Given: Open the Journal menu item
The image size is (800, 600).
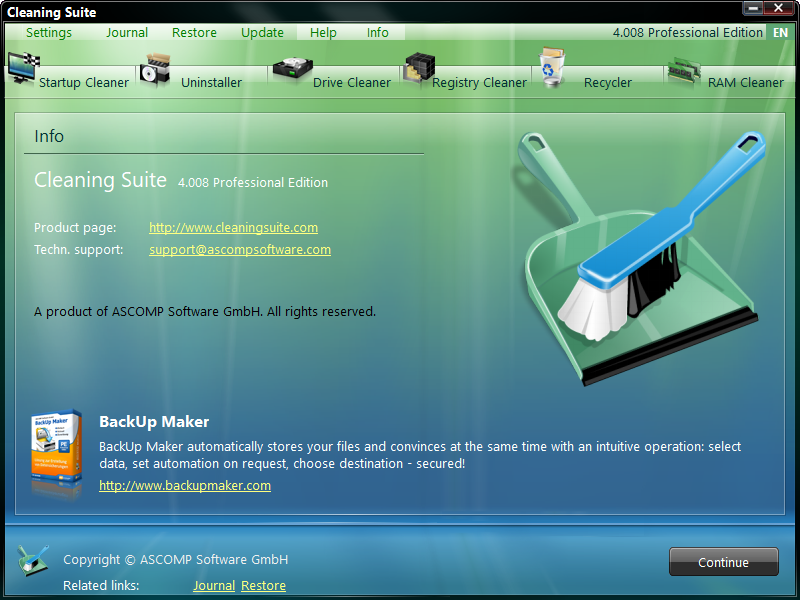Looking at the screenshot, I should pos(127,33).
